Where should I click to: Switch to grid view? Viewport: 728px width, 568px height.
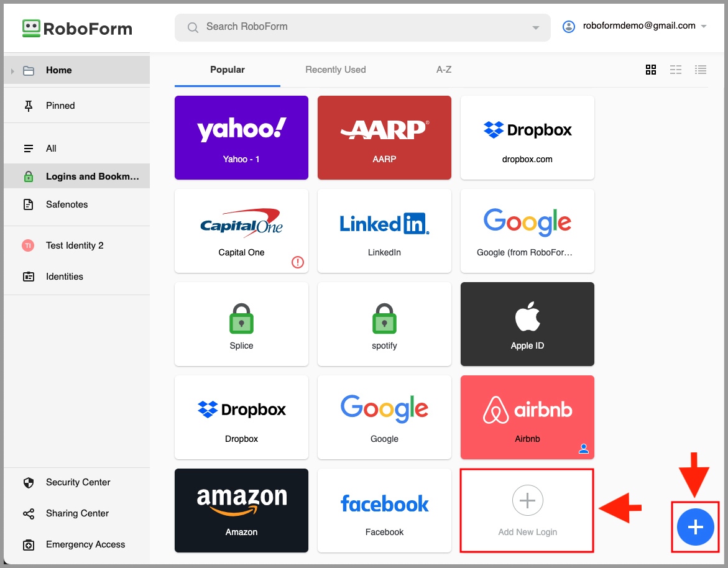pos(651,70)
